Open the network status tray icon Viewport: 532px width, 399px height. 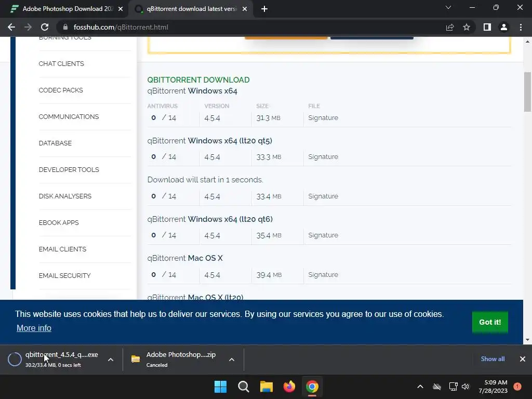[x=453, y=387]
